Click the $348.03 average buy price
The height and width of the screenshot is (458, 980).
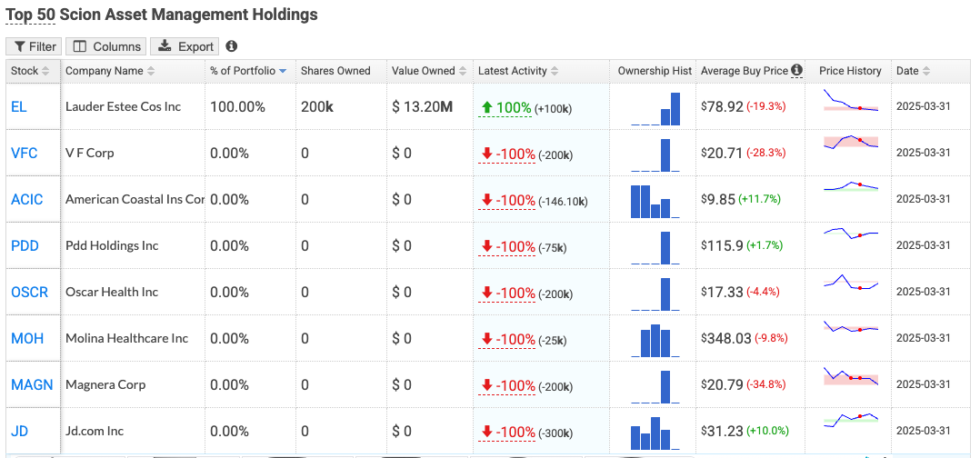(726, 338)
